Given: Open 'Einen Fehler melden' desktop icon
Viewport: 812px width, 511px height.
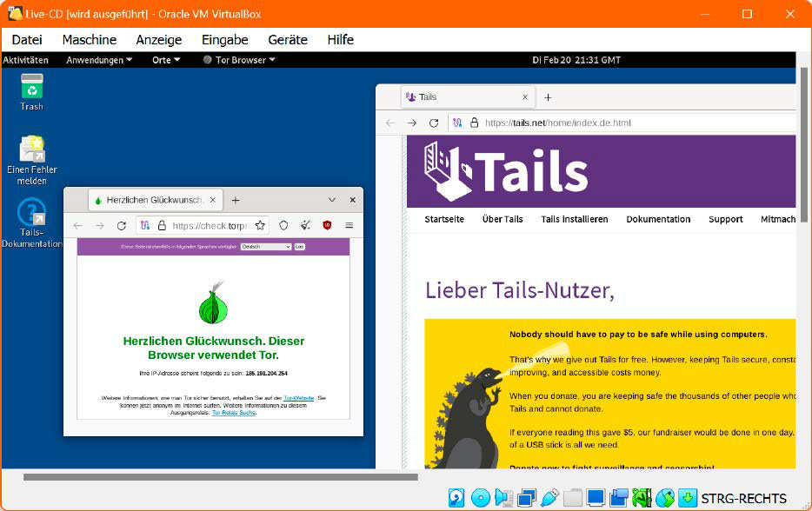Looking at the screenshot, I should 31,160.
